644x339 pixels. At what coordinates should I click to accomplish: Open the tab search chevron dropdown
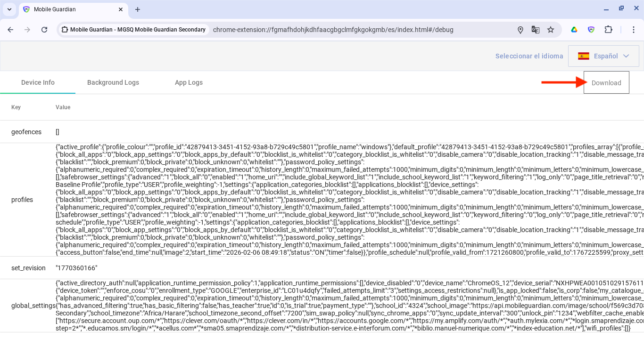9,9
